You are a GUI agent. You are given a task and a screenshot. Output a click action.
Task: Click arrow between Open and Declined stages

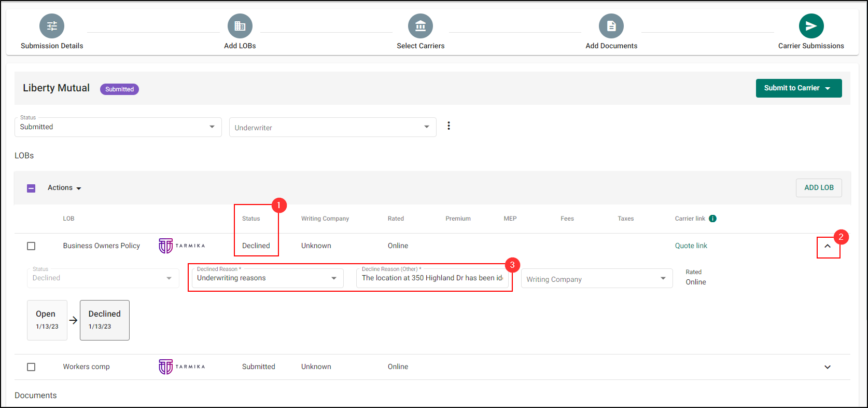[73, 320]
